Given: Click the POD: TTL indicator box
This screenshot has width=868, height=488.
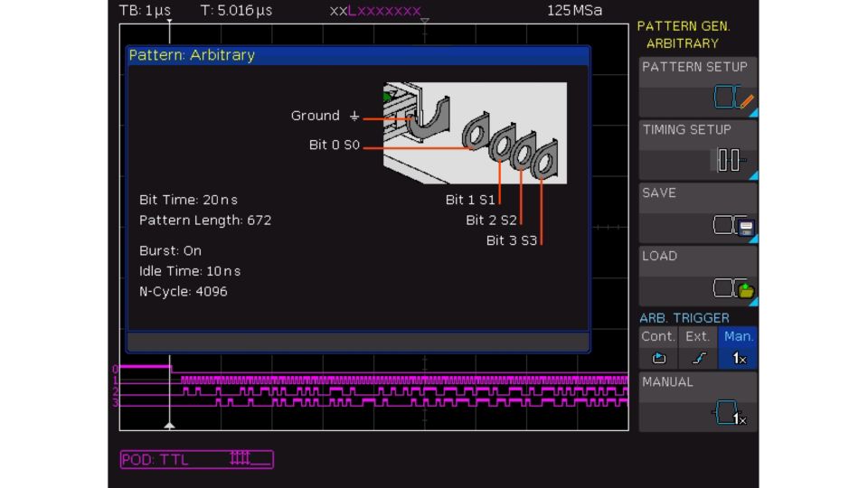Looking at the screenshot, I should pyautogui.click(x=196, y=459).
